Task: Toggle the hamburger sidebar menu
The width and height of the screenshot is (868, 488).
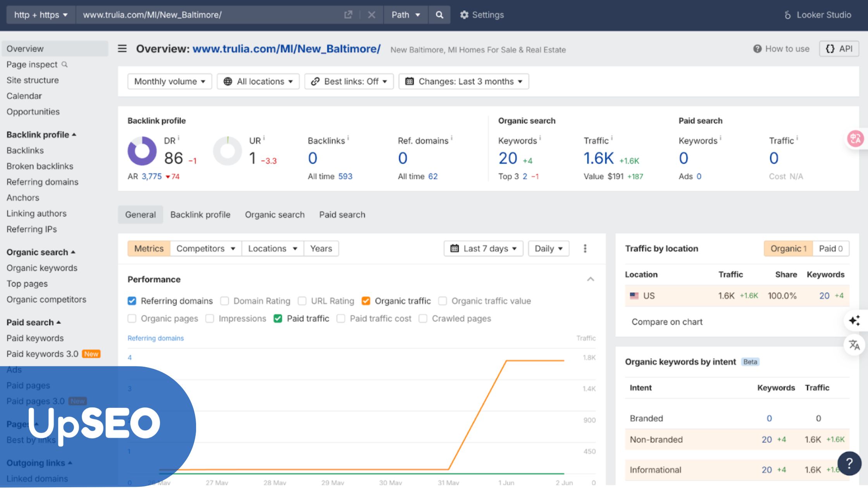Action: click(x=122, y=48)
